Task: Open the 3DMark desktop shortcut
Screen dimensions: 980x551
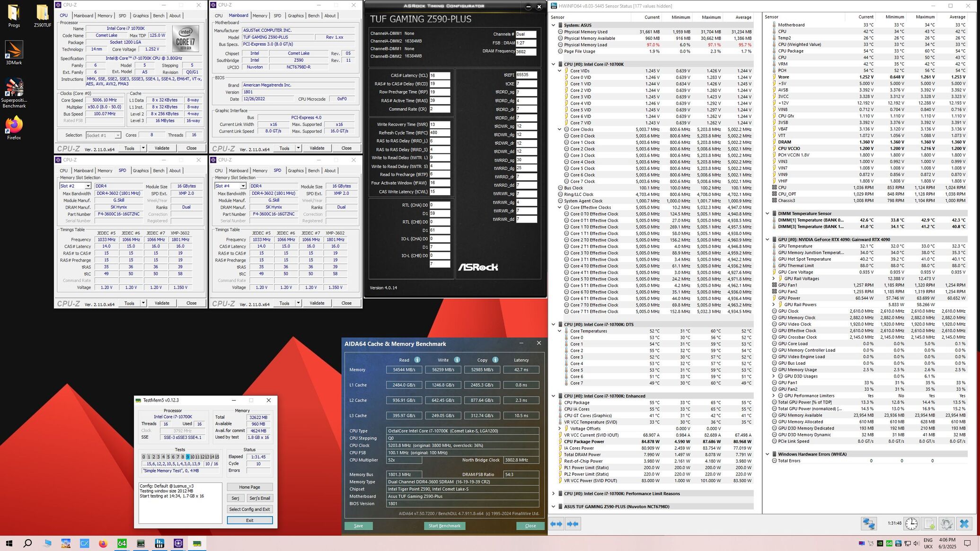Action: click(x=14, y=52)
